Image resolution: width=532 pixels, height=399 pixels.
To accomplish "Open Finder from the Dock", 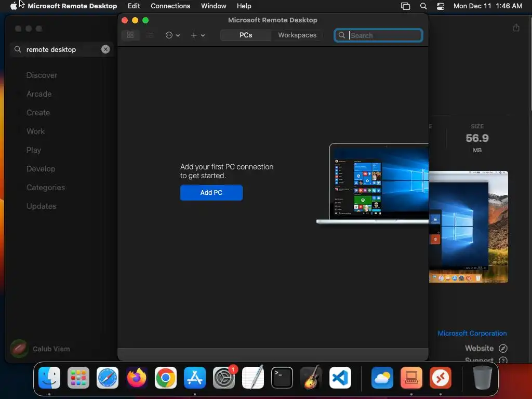I will click(x=49, y=378).
